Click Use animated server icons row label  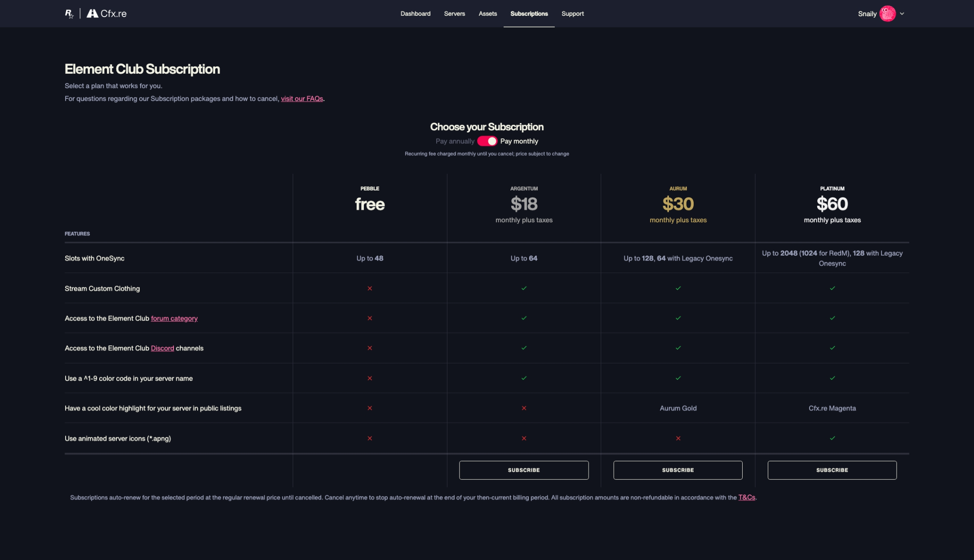[x=118, y=438]
